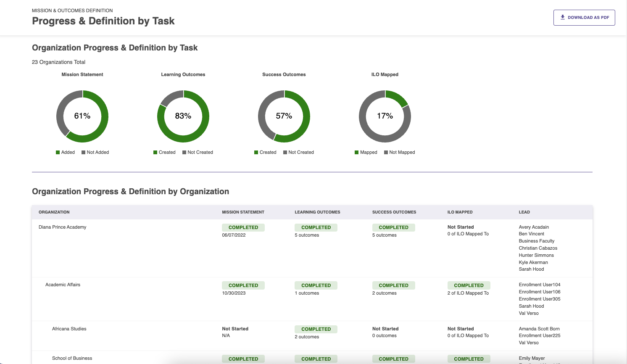Click the 10/30/2023 mission date
Viewport: 627px width, 364px height.
point(234,293)
